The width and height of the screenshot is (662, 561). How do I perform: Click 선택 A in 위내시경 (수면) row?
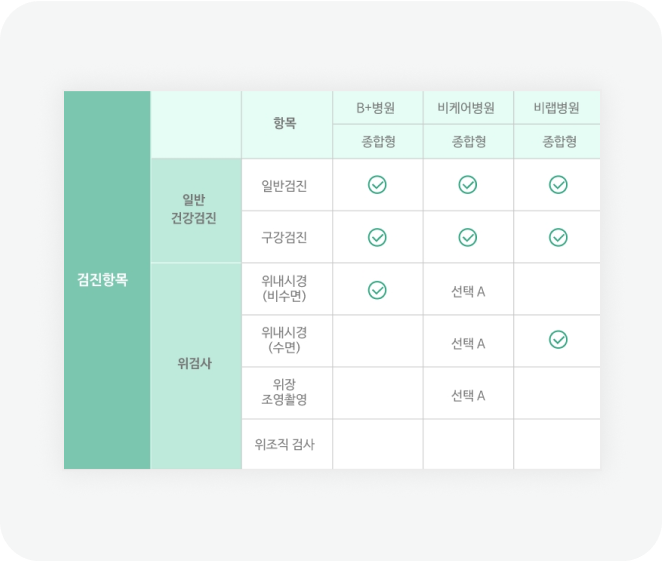(x=467, y=344)
